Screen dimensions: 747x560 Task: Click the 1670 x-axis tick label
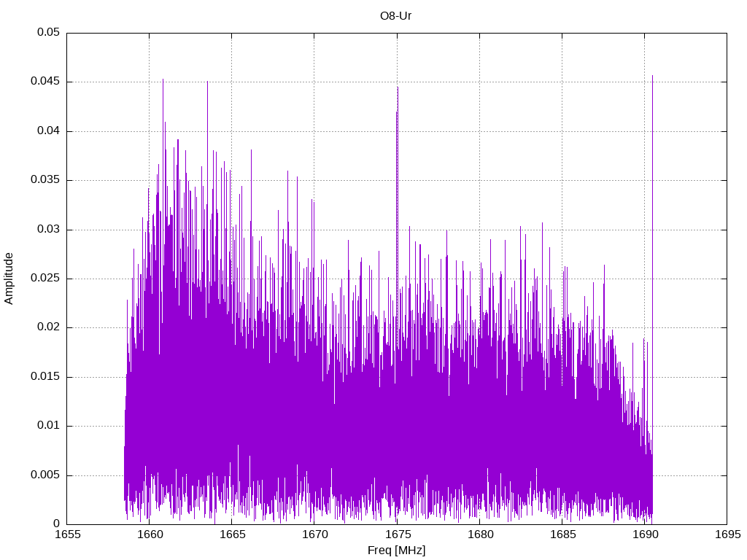(315, 534)
